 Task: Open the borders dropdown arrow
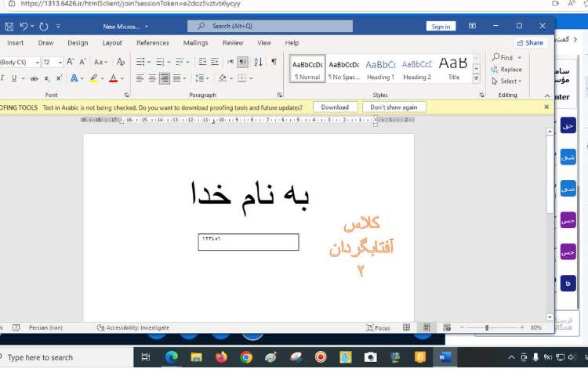(x=251, y=78)
